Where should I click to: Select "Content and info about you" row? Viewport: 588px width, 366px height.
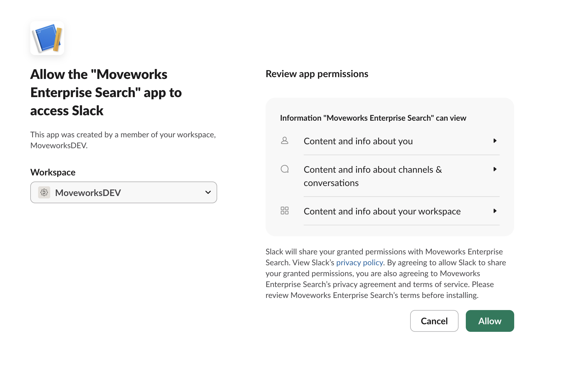[x=358, y=141]
